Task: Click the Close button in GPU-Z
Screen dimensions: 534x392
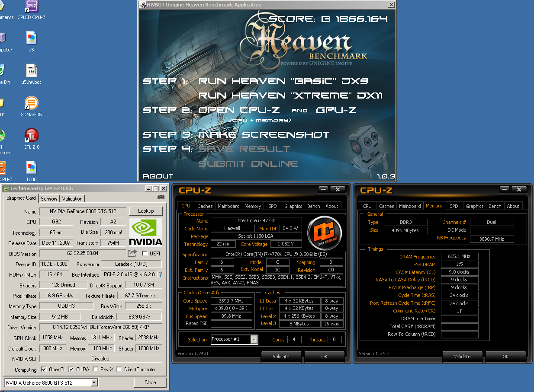Action: [150, 382]
